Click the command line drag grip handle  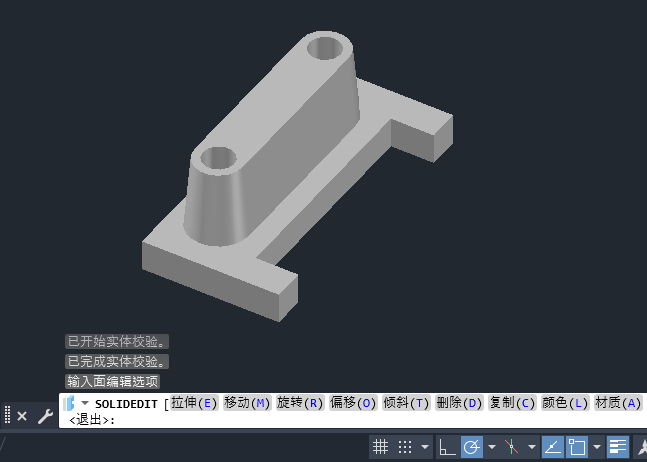tap(7, 415)
